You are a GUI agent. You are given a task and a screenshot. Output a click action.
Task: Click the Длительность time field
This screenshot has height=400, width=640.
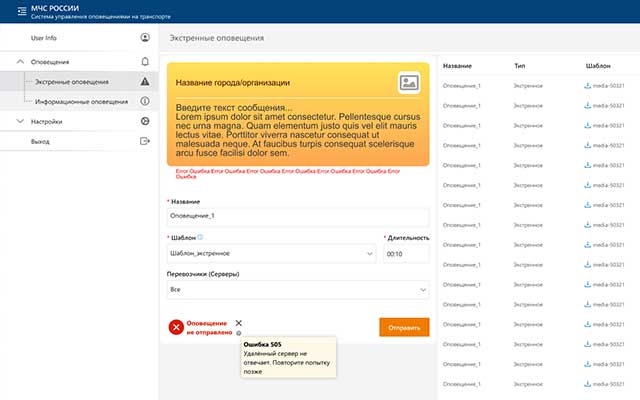(406, 253)
